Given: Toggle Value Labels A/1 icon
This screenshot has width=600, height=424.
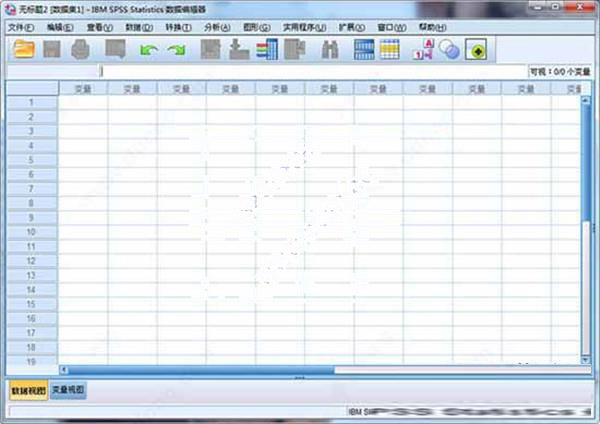Looking at the screenshot, I should tap(424, 50).
